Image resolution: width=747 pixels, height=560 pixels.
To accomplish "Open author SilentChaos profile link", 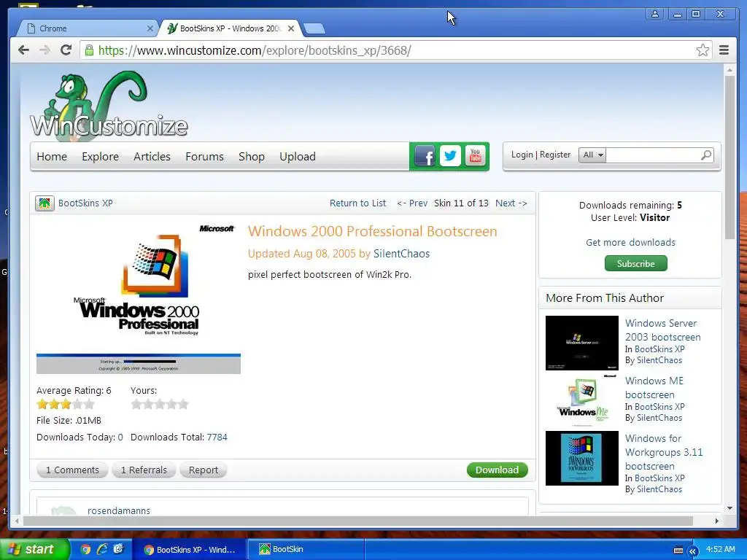I will pos(402,254).
